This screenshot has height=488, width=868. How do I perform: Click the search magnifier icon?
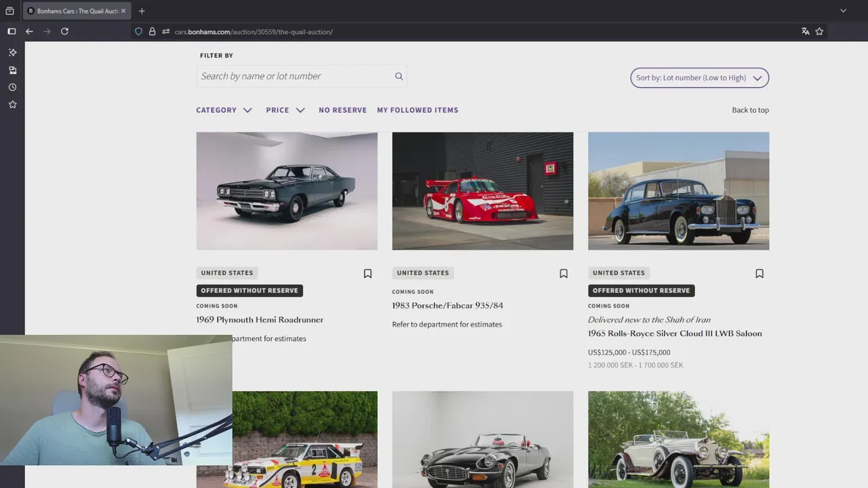[x=399, y=76]
